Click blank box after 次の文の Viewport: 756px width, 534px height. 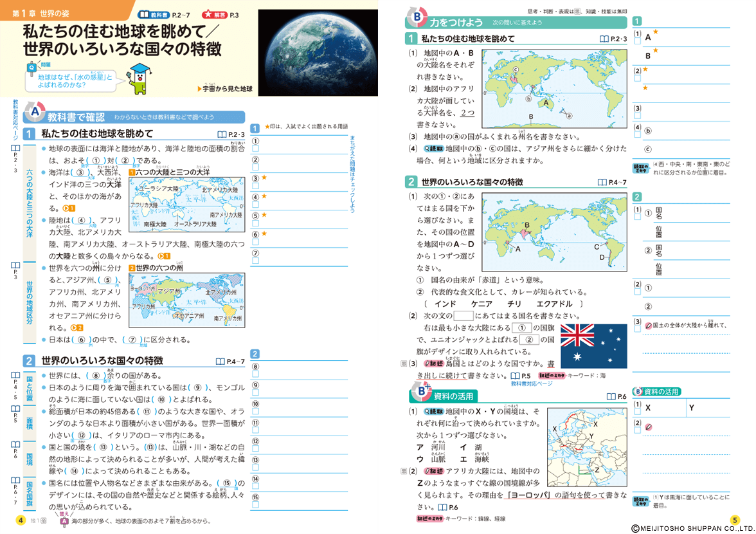pos(464,316)
